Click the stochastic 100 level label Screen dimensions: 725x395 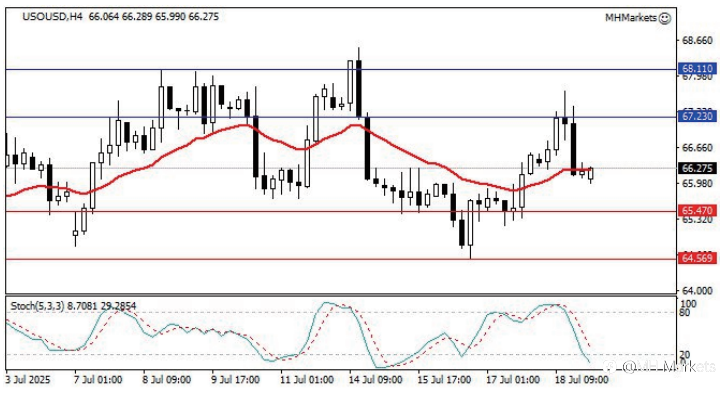[x=688, y=304]
